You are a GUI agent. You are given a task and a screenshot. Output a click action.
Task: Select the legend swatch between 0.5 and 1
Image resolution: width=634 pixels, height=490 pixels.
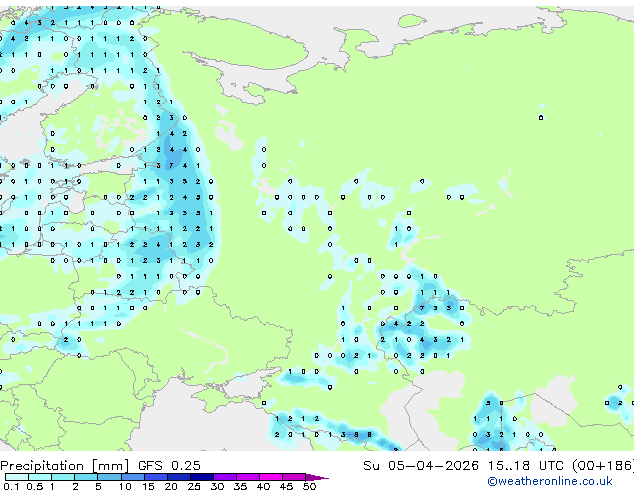tap(40, 477)
